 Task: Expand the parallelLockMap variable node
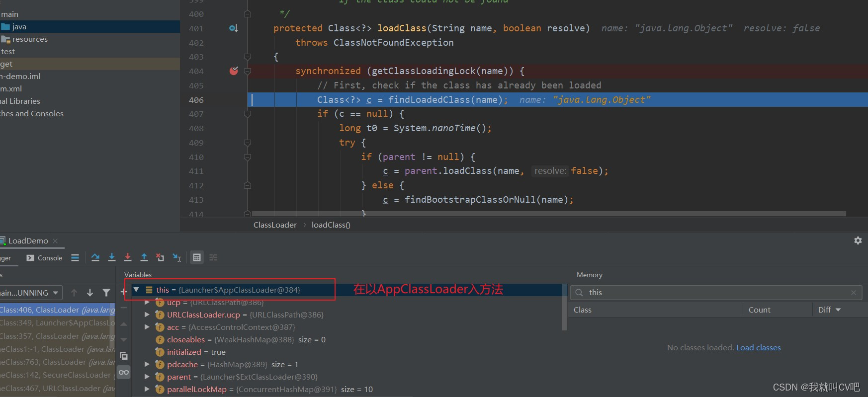point(147,389)
